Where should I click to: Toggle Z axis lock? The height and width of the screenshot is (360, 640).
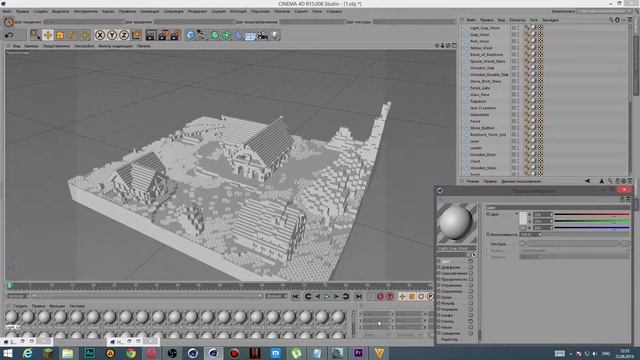click(x=124, y=36)
